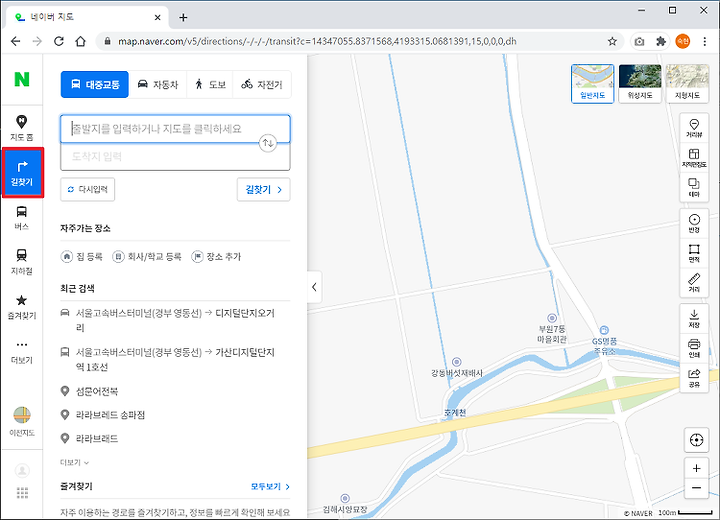The height and width of the screenshot is (520, 720).
Task: Click the browser address bar URL
Action: pos(317,41)
